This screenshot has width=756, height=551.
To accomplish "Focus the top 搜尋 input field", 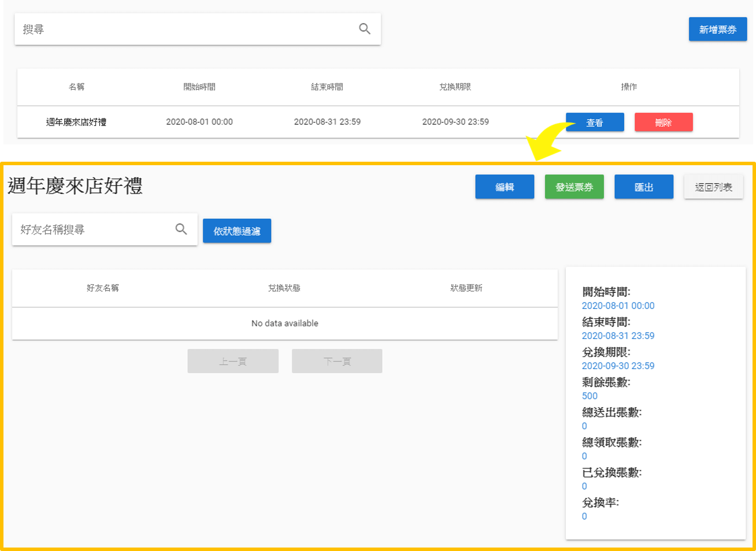I will (x=185, y=29).
